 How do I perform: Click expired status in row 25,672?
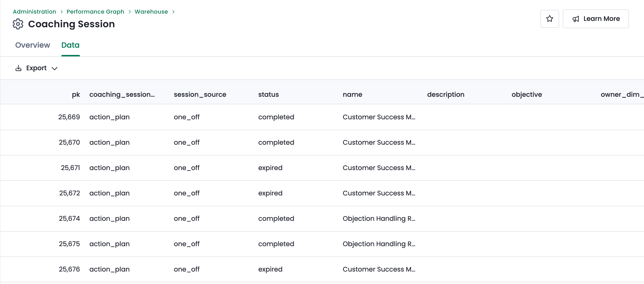[x=270, y=193]
